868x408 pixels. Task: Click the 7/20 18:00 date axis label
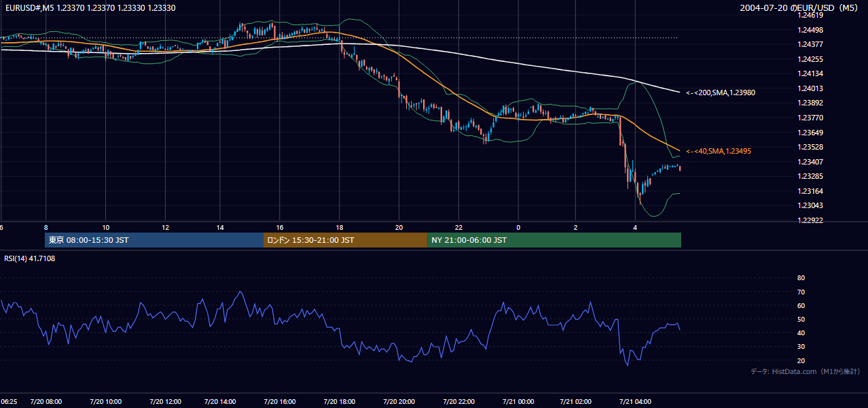[x=340, y=402]
